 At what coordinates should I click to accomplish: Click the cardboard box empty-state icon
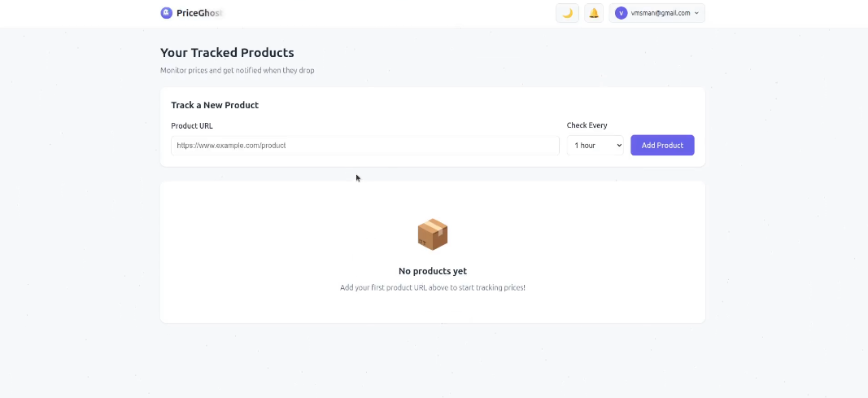coord(433,234)
